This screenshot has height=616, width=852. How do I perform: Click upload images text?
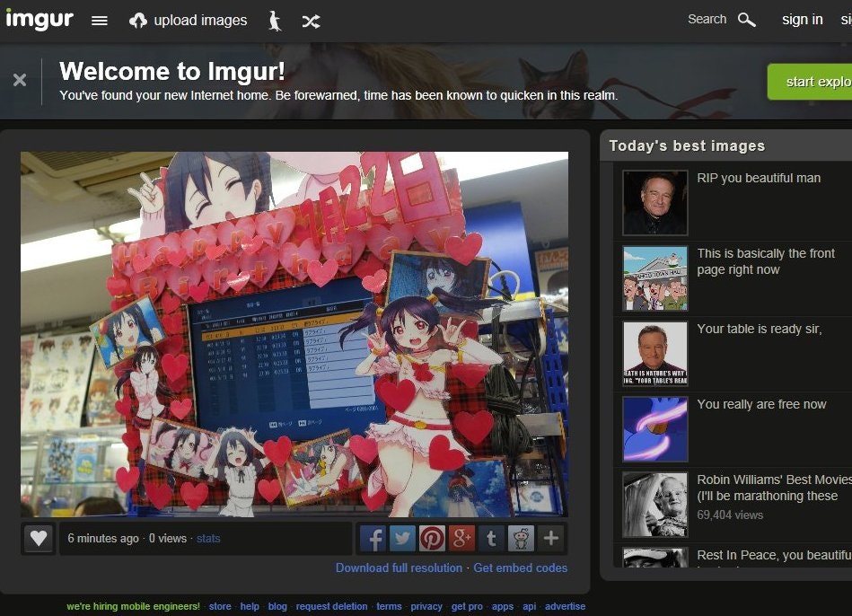(200, 20)
